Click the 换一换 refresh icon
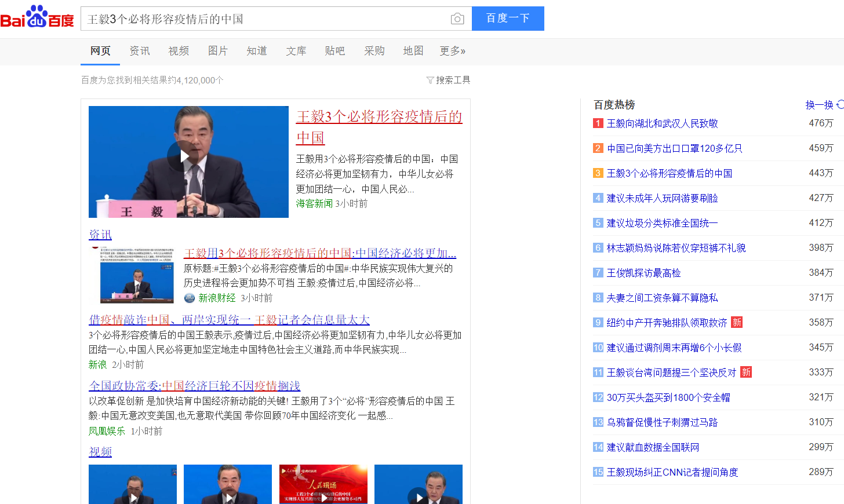844x504 pixels. 840,104
